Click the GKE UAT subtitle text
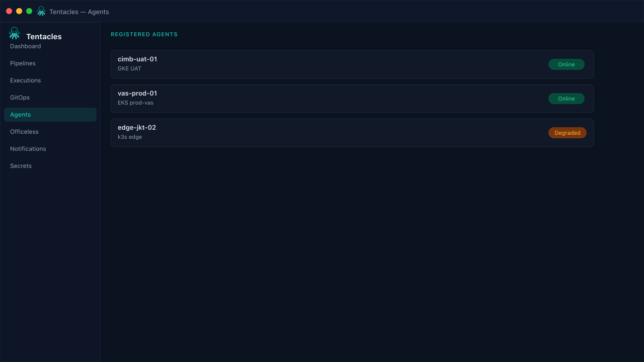 (x=129, y=68)
